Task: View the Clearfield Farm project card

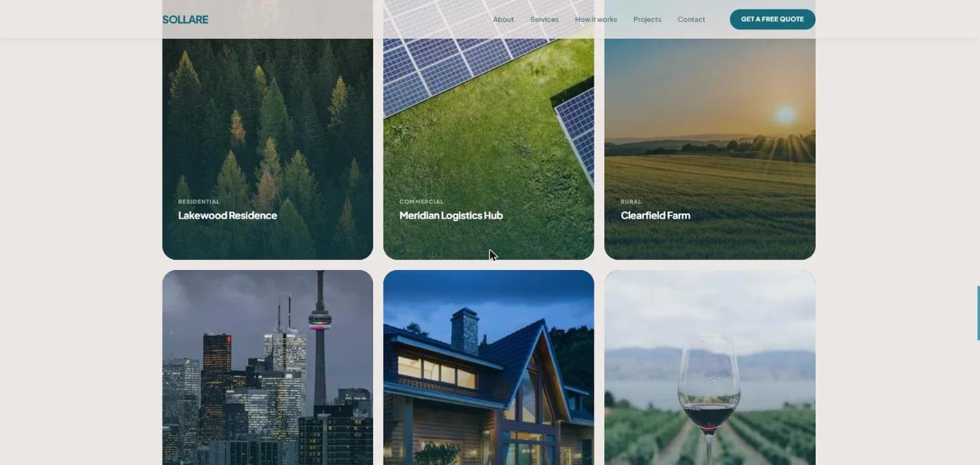Action: pyautogui.click(x=710, y=130)
